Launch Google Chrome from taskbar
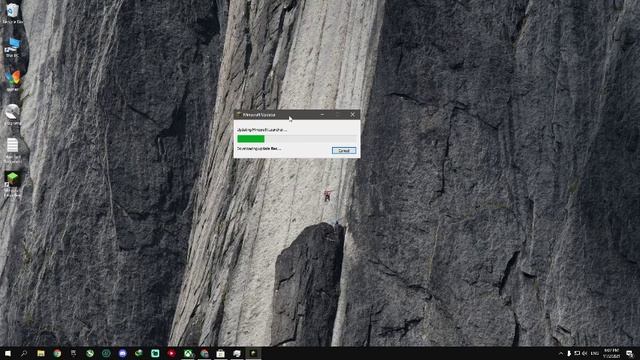This screenshot has width=640, height=360. 57,353
